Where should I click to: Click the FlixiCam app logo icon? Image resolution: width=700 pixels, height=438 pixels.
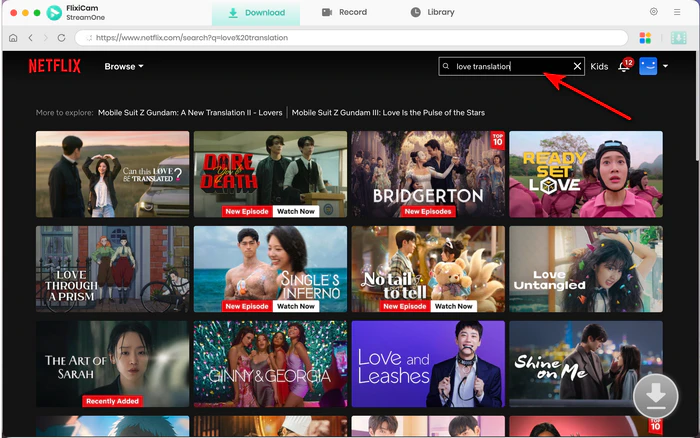coord(54,13)
